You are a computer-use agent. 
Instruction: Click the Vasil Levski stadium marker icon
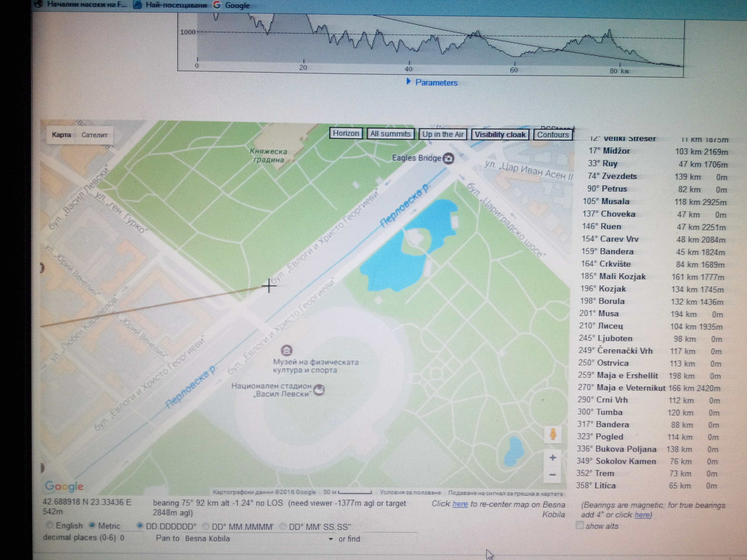point(319,389)
